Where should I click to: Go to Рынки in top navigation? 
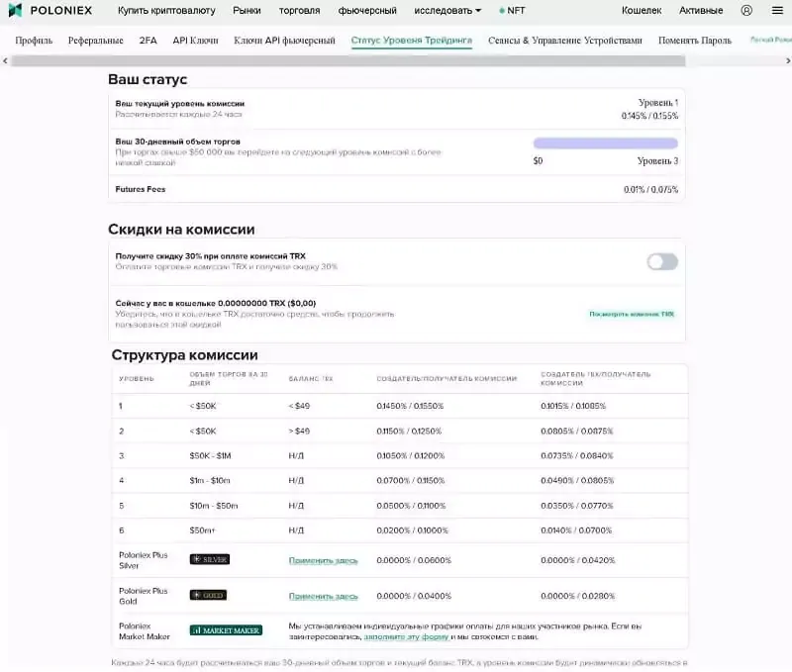247,10
